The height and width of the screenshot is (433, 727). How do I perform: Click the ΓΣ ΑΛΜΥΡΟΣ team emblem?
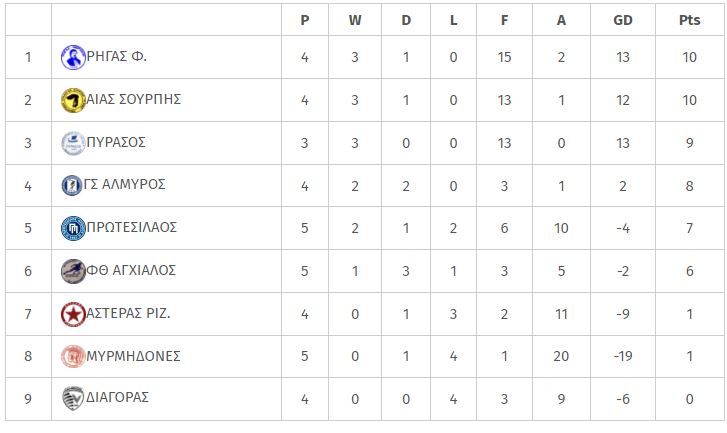tap(72, 185)
